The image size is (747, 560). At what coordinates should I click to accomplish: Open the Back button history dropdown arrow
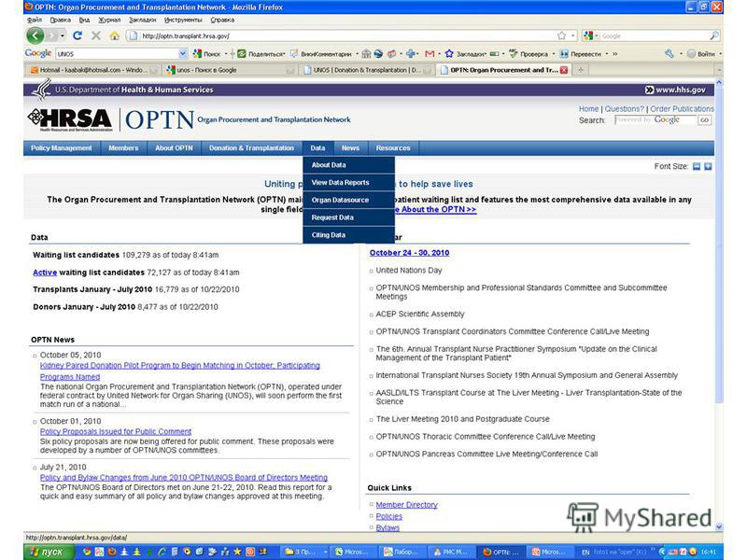pyautogui.click(x=63, y=35)
